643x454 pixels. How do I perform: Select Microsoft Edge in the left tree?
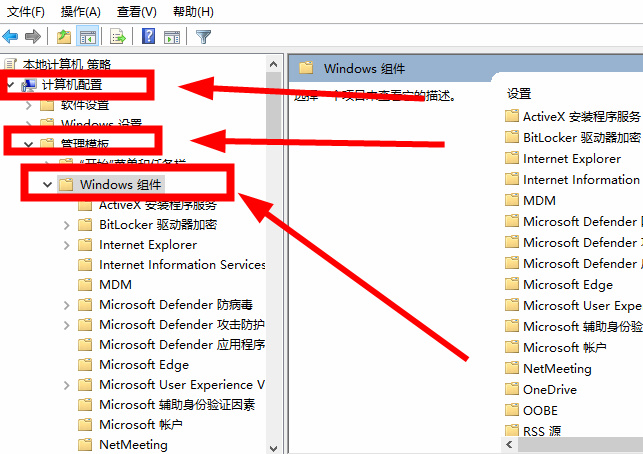click(x=143, y=365)
